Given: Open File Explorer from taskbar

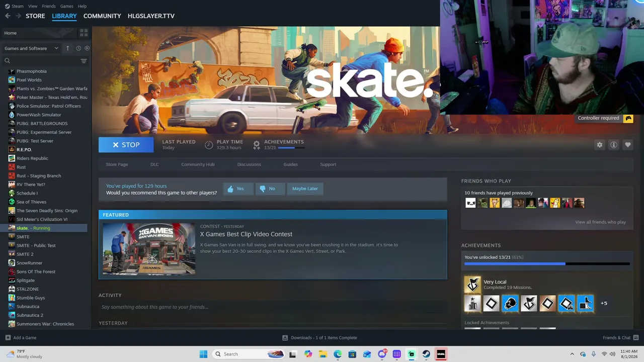Looking at the screenshot, I should 323,354.
